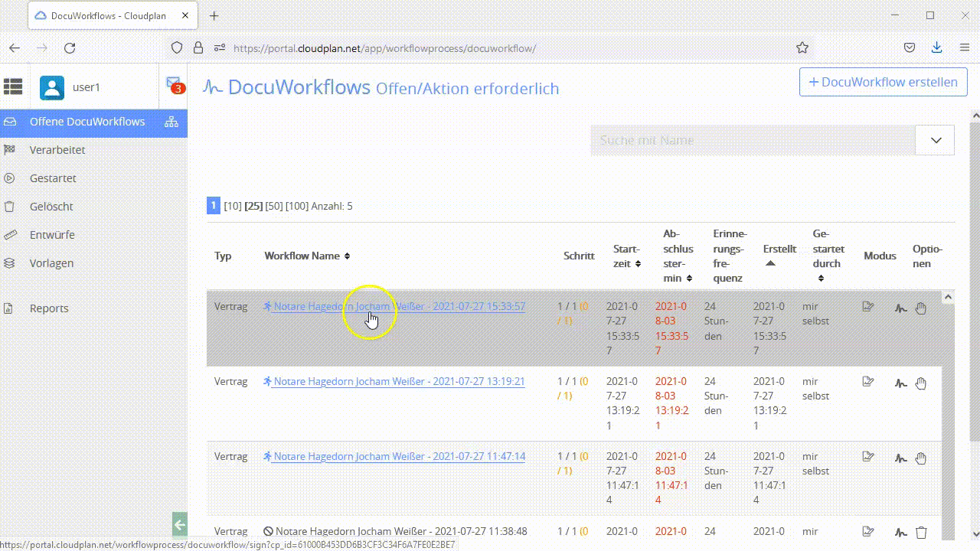Open tracking protection shield icon
This screenshot has width=980, height=551.
tap(177, 47)
